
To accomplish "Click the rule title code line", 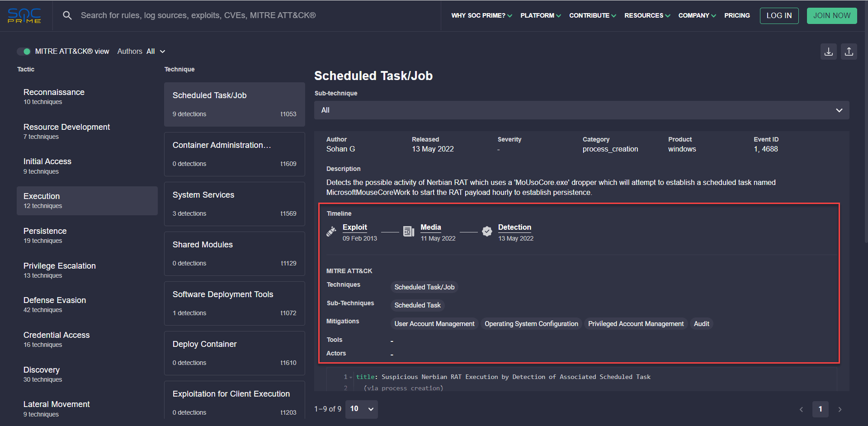I will tap(503, 377).
